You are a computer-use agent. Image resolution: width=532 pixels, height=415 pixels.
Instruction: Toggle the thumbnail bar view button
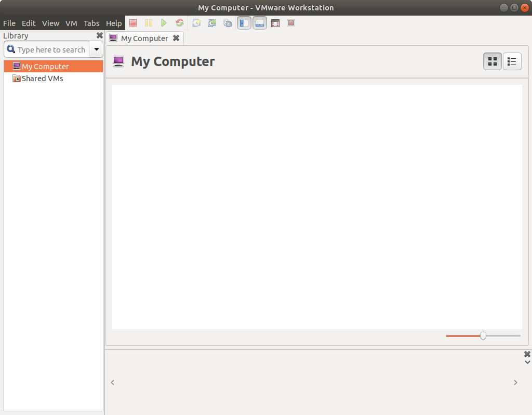(x=260, y=23)
